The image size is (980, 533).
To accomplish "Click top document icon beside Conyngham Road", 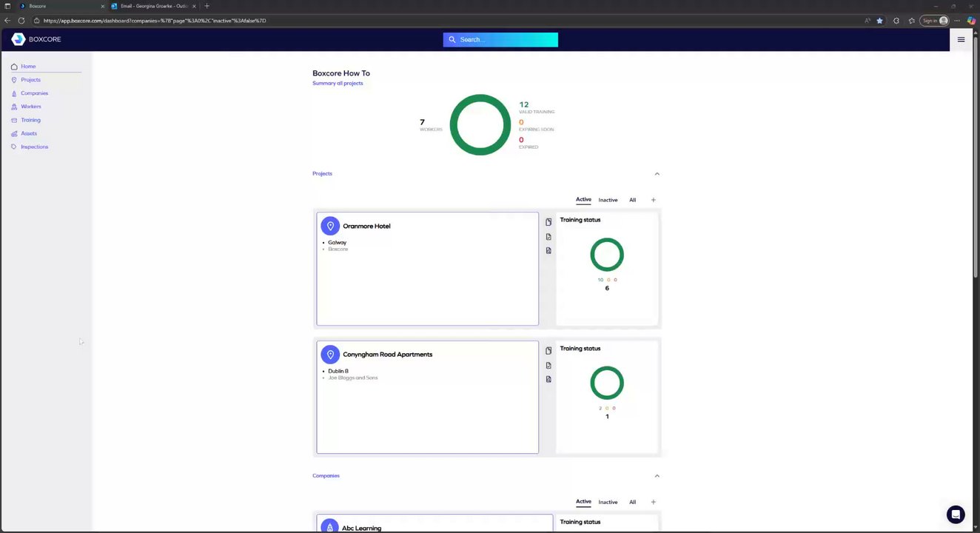I will [548, 351].
